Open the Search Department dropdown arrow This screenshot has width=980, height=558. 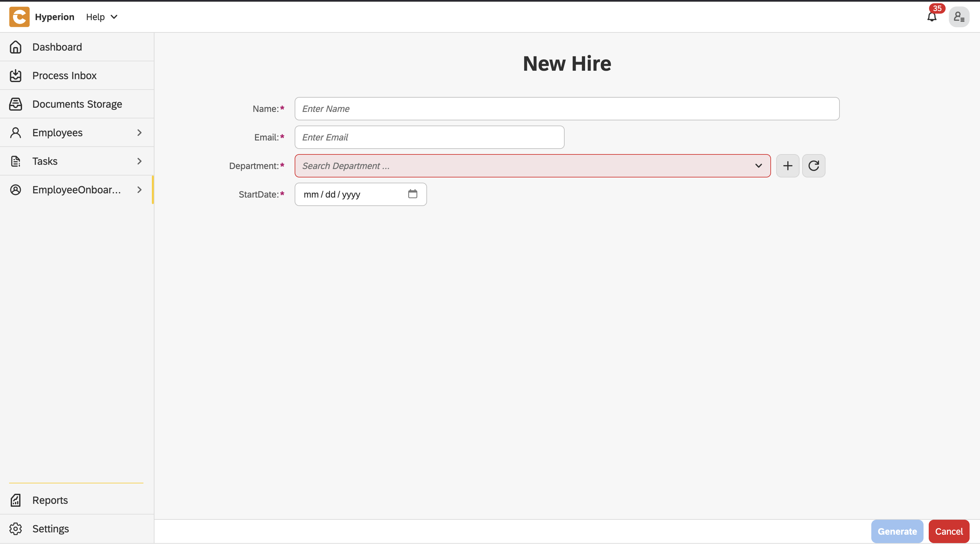pyautogui.click(x=758, y=166)
